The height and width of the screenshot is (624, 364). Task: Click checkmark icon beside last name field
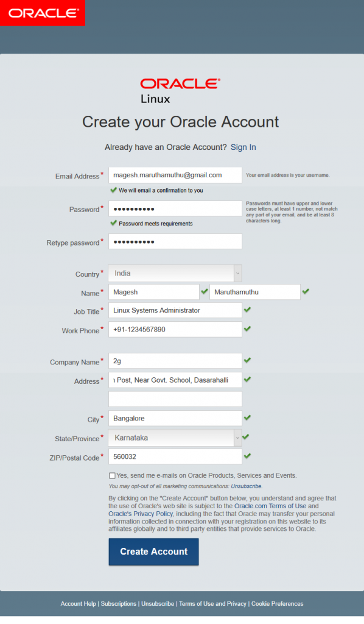[x=306, y=292]
